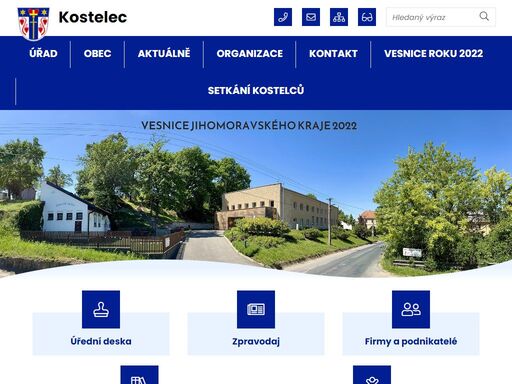
Task: Open the email envelope icon
Action: click(x=311, y=17)
